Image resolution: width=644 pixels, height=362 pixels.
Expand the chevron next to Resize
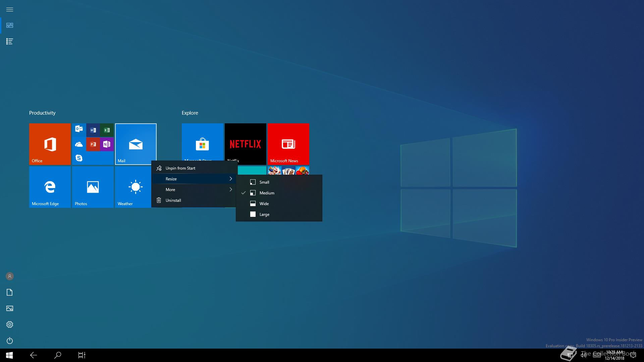(x=231, y=179)
